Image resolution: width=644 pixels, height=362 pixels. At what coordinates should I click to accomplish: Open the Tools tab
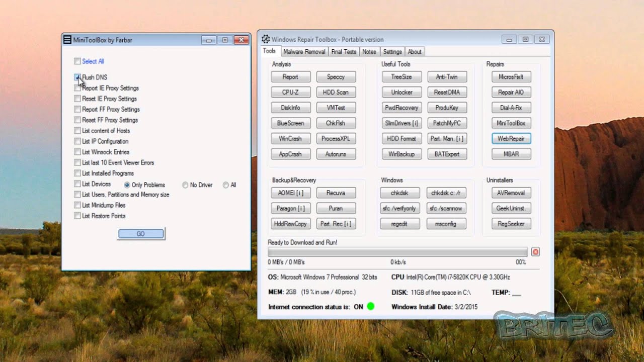coord(269,51)
